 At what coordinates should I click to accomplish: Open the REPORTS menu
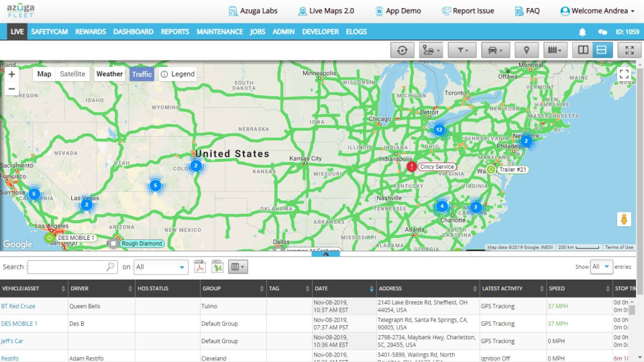click(x=175, y=32)
